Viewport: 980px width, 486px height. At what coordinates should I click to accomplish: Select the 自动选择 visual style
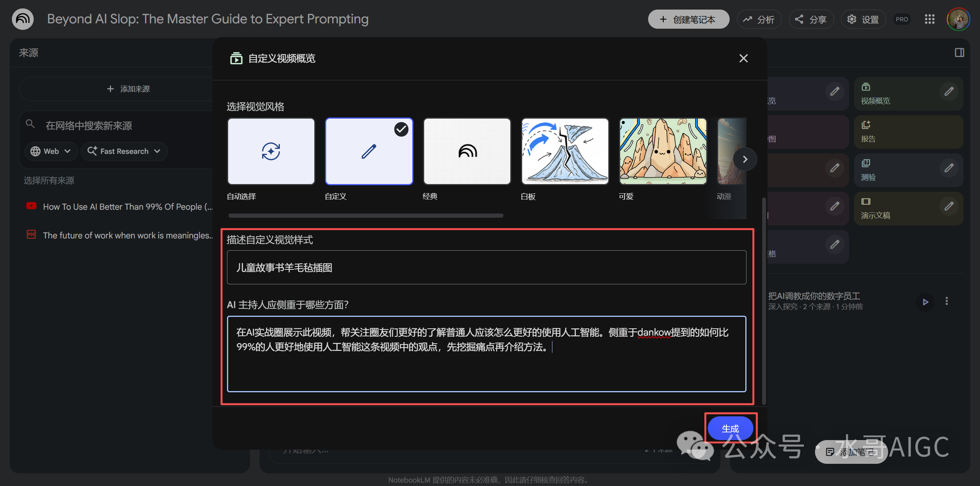(x=271, y=152)
